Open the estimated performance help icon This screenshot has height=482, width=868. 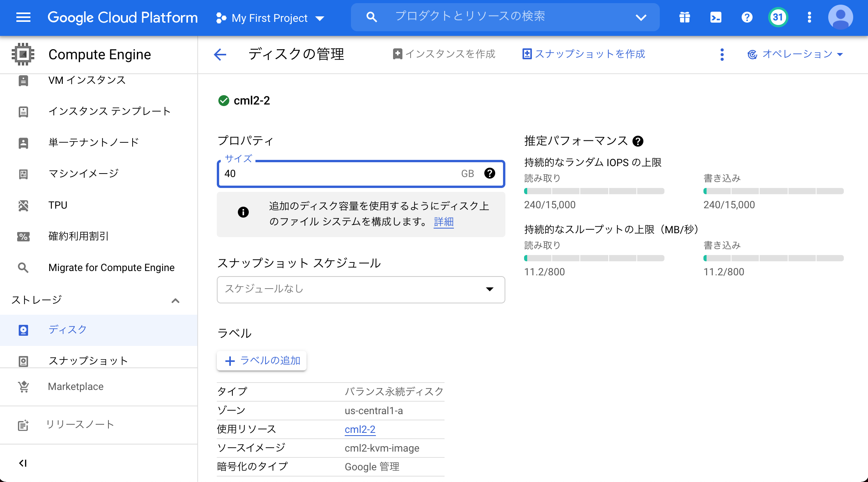[638, 141]
